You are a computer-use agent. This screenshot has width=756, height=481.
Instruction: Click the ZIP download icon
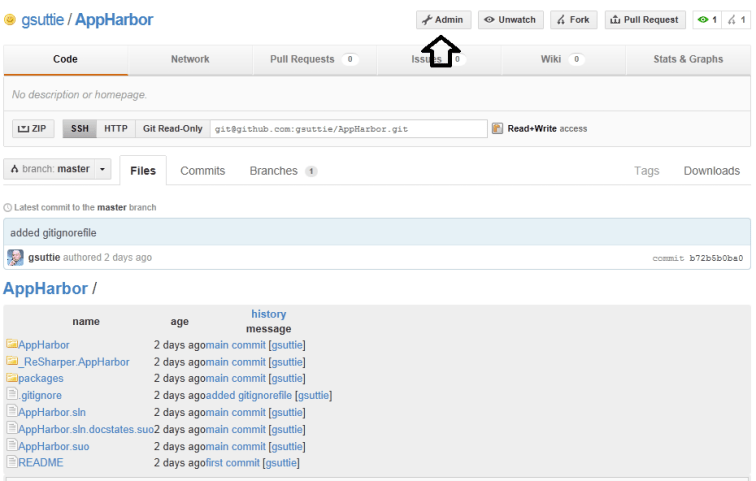point(23,129)
